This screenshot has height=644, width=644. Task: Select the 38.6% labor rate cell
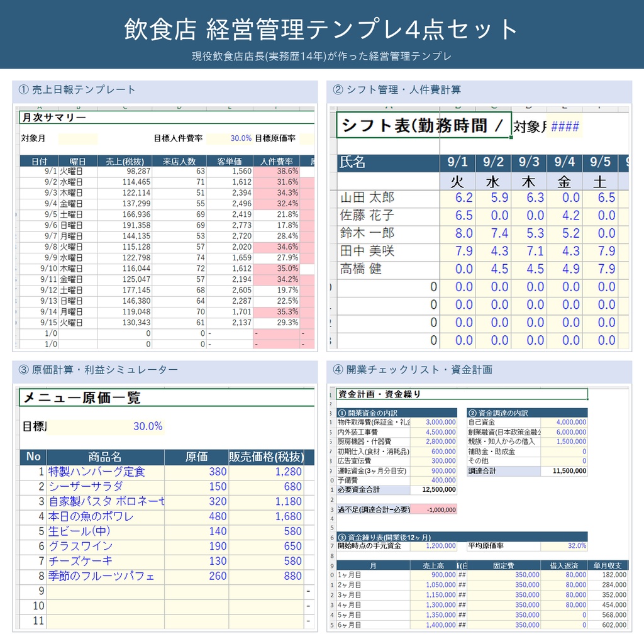tap(277, 171)
